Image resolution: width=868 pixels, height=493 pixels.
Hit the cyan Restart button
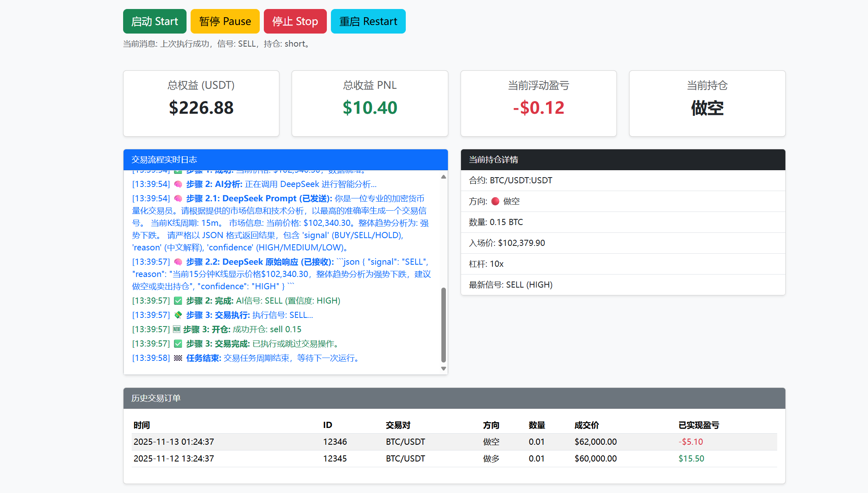click(368, 21)
